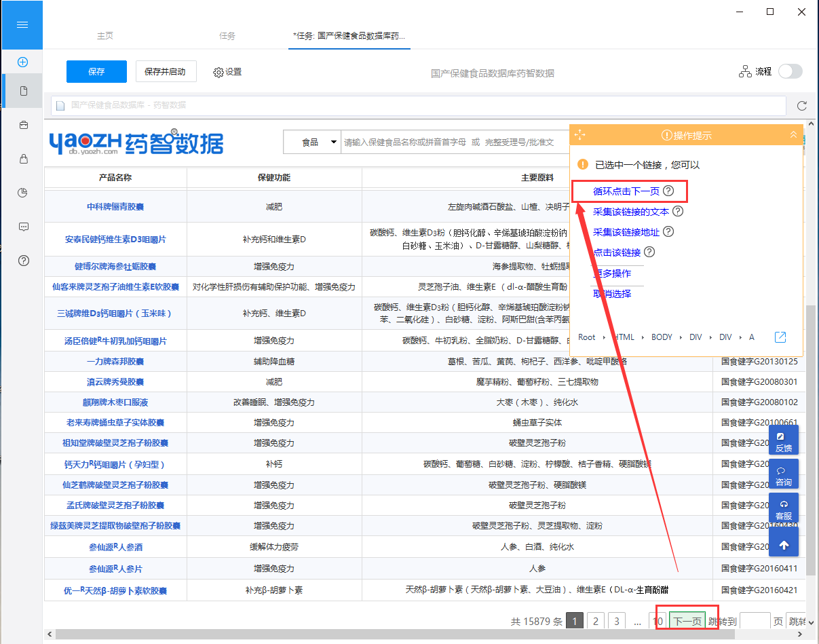Expand 更多操作 in the tips panel

pos(612,273)
